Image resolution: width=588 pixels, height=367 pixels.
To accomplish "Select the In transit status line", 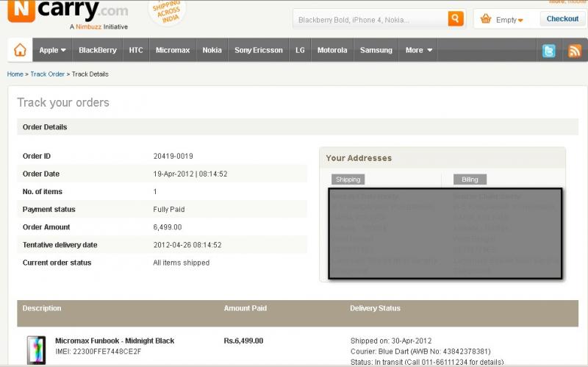I will click(x=427, y=362).
